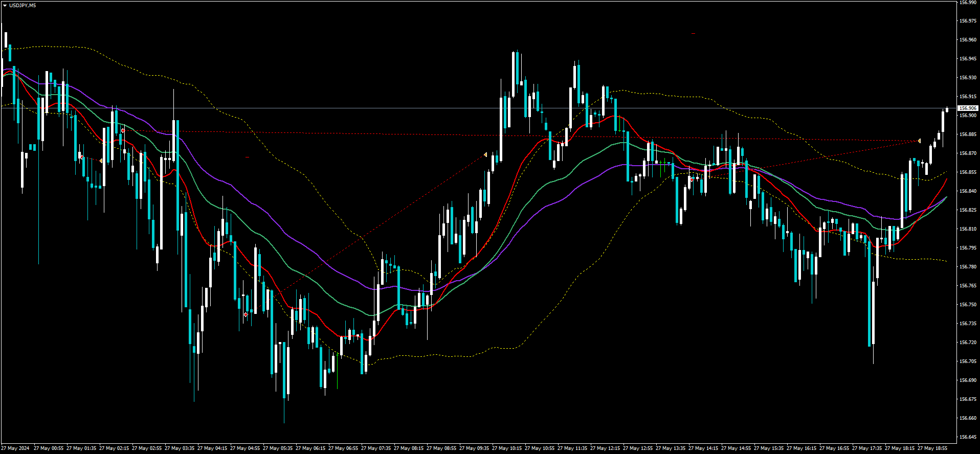980x454 pixels.
Task: Click the 27 May 11:35 time label
Action: tap(572, 448)
